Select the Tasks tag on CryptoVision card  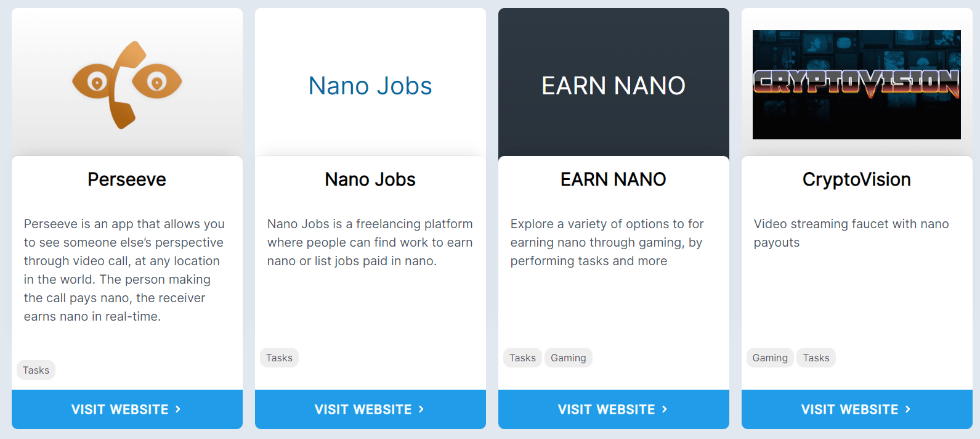point(816,358)
